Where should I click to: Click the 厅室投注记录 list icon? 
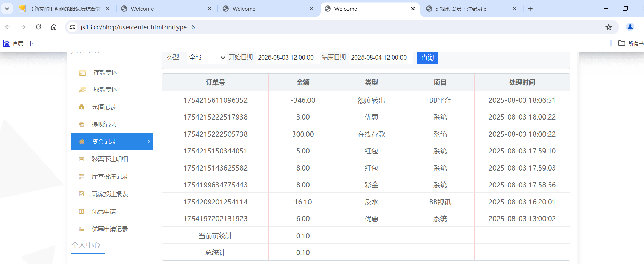[82, 177]
